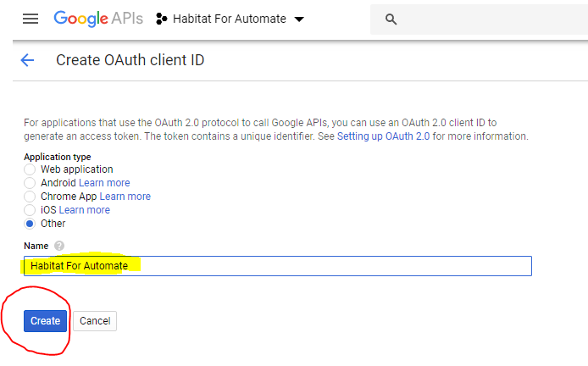Open Learn more link beside iOS
The height and width of the screenshot is (366, 588).
tap(85, 209)
